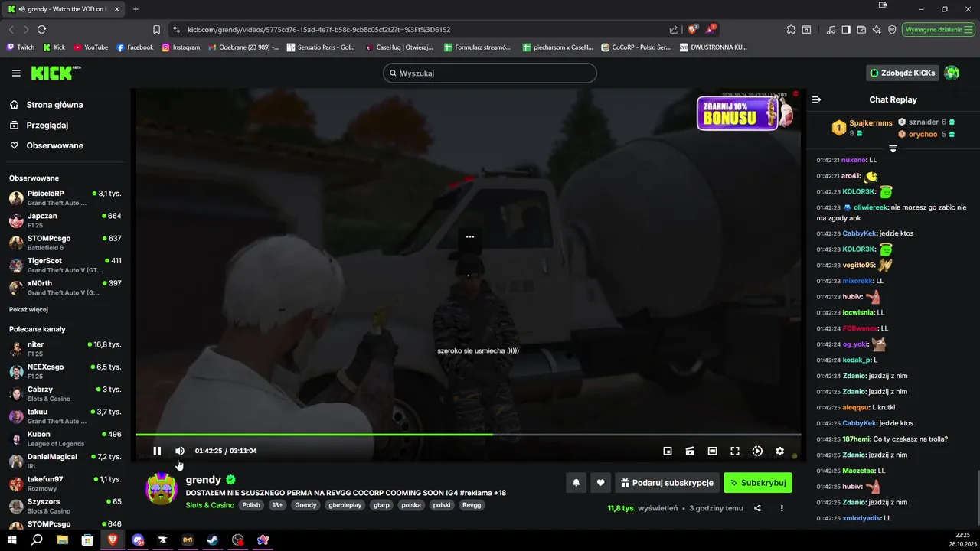Open mini player picture-in-picture icon
Image resolution: width=980 pixels, height=551 pixels.
(x=668, y=451)
